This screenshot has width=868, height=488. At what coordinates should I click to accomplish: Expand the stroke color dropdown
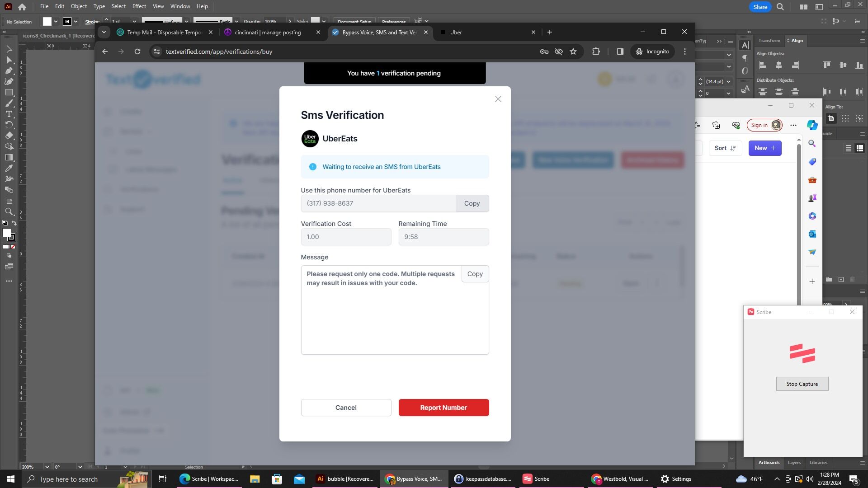pos(75,21)
